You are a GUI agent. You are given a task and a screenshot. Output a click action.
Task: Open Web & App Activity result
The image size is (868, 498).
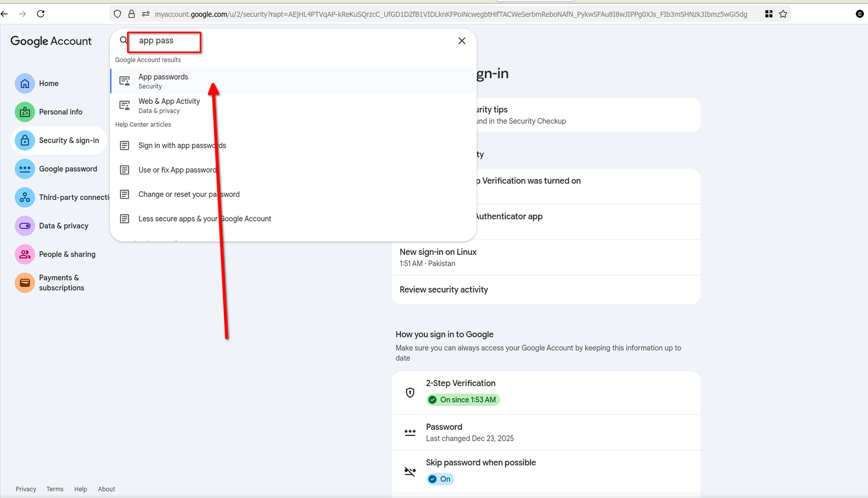(293, 105)
